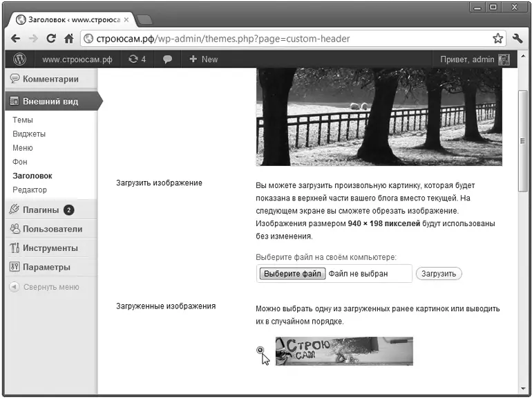Click the Строю Сам uploaded header thumbnail
Viewport: 532px width, 399px height.
click(x=343, y=351)
